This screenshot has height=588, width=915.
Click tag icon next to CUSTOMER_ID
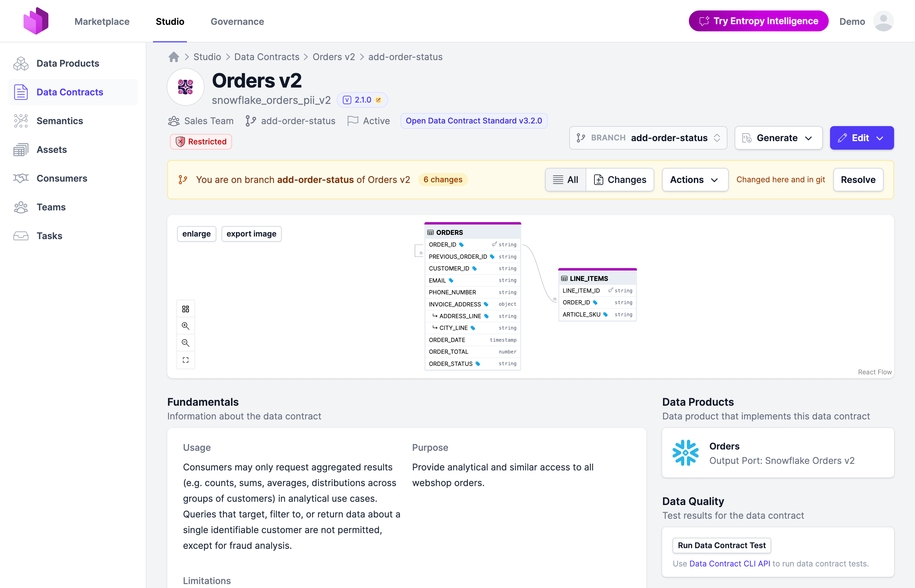[x=474, y=269]
